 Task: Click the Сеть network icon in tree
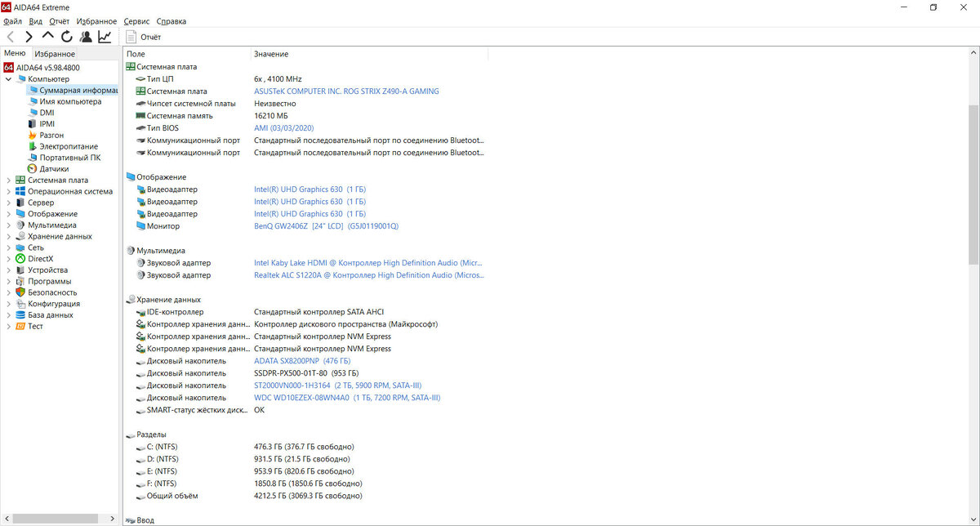20,247
